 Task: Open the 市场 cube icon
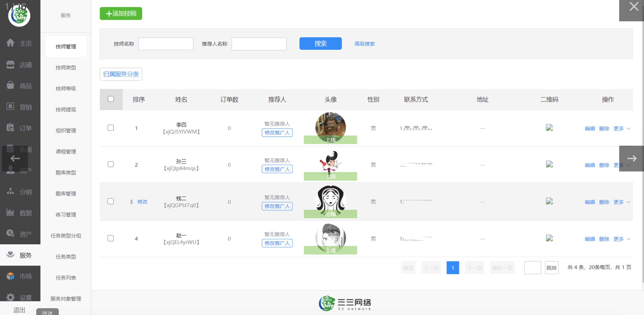pyautogui.click(x=10, y=276)
